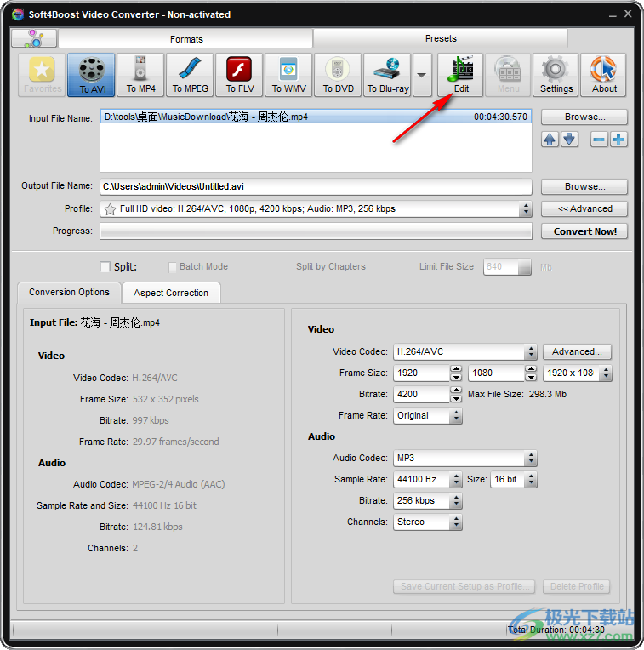The width and height of the screenshot is (644, 650).
Task: Edit the Output File Name field
Action: (x=316, y=187)
